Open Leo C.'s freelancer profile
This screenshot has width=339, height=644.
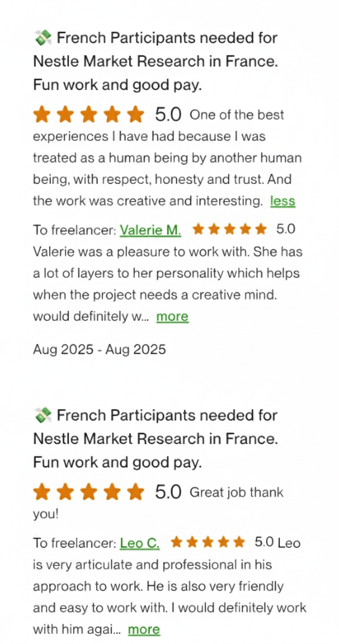click(x=139, y=543)
